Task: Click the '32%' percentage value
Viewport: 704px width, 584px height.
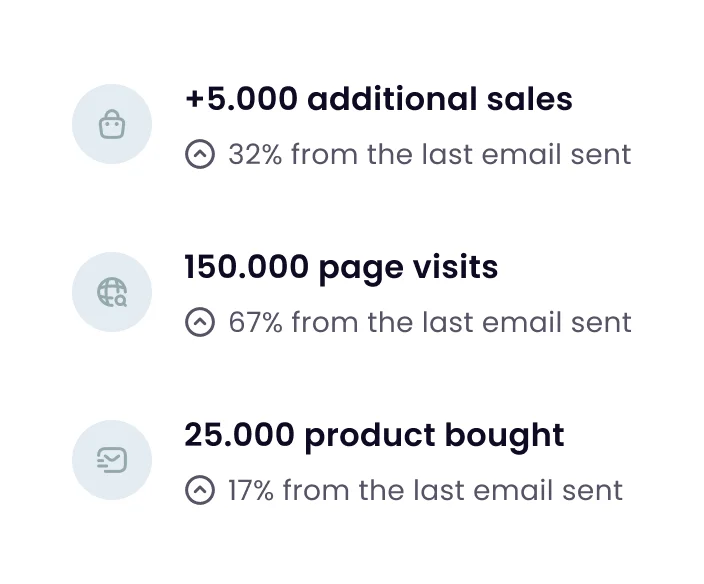Action: coord(255,154)
